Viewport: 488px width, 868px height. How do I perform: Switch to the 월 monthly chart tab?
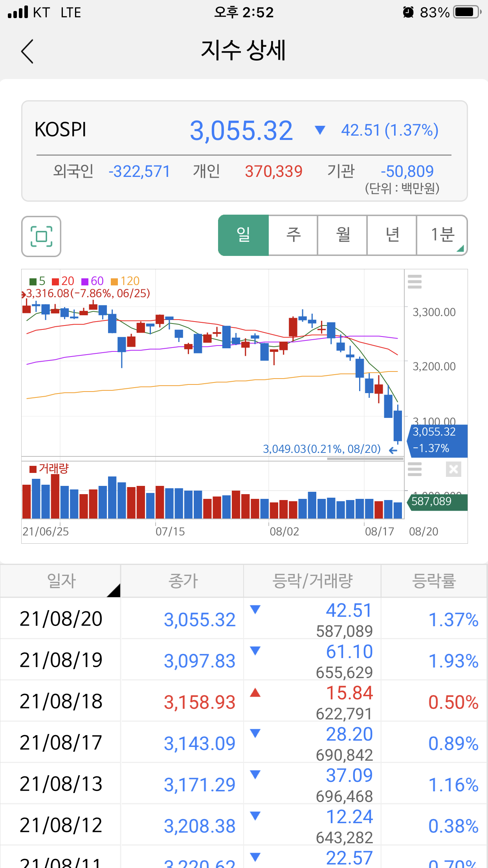(343, 235)
